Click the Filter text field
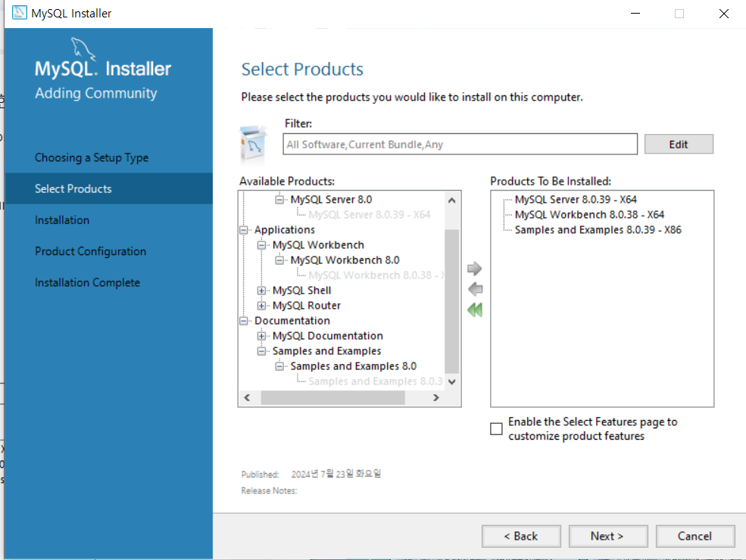The image size is (746, 560). click(460, 144)
